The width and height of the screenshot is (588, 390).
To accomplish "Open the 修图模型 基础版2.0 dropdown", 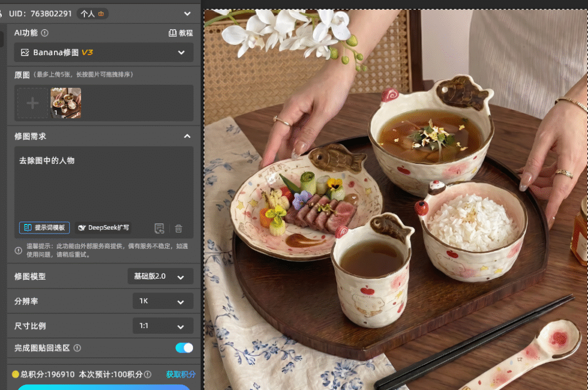I will [161, 276].
